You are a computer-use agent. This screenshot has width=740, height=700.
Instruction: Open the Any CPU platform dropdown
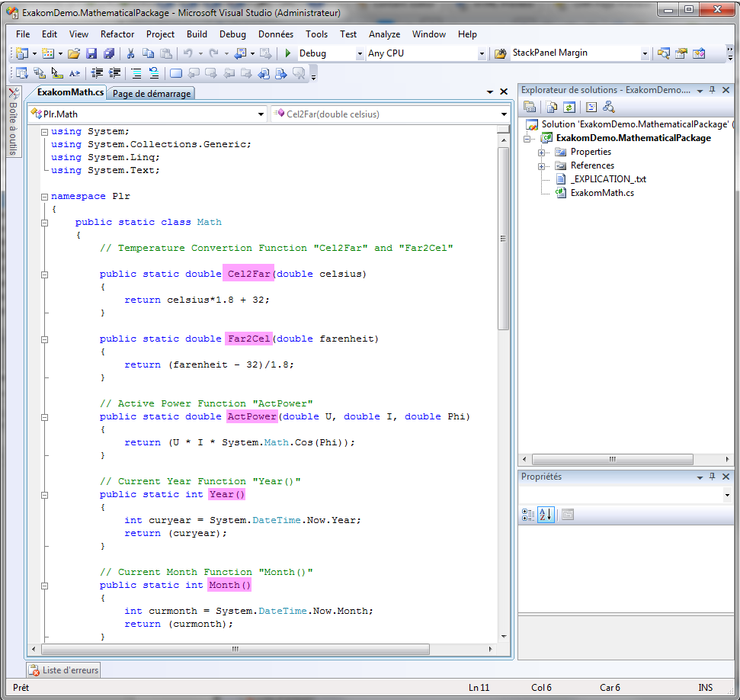point(482,54)
